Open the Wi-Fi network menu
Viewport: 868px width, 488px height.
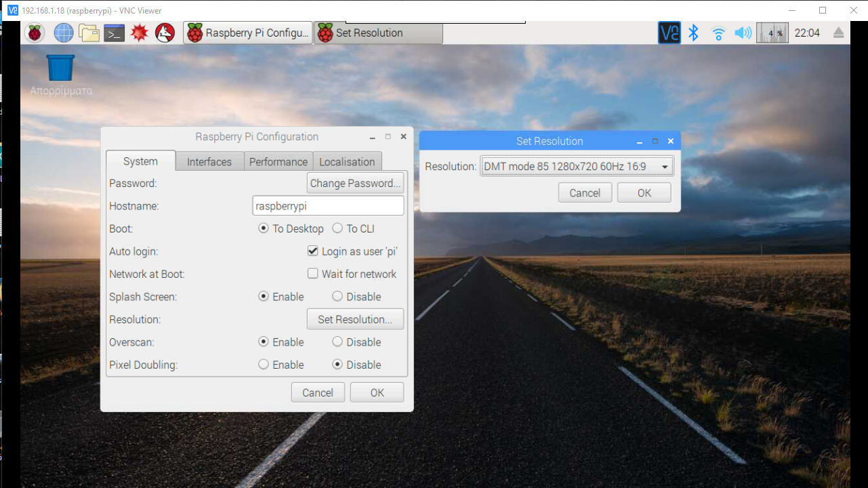(718, 32)
